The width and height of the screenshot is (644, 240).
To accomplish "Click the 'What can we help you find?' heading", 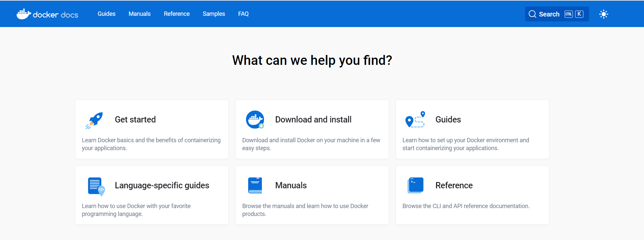I will (312, 60).
